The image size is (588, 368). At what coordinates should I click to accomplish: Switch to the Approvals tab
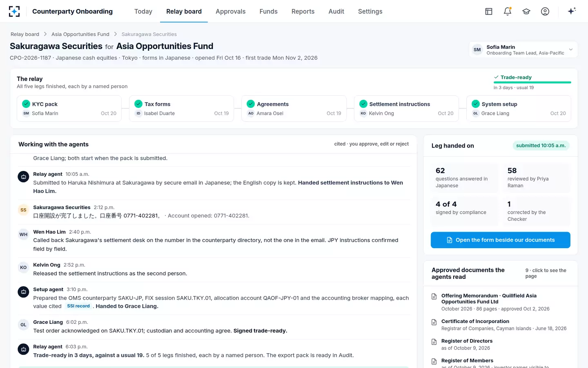pyautogui.click(x=231, y=11)
